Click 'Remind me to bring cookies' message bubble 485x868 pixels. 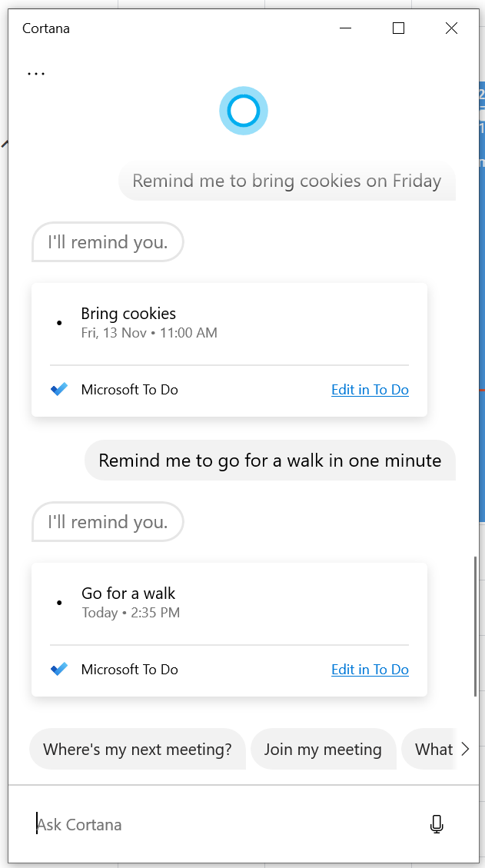pos(287,181)
